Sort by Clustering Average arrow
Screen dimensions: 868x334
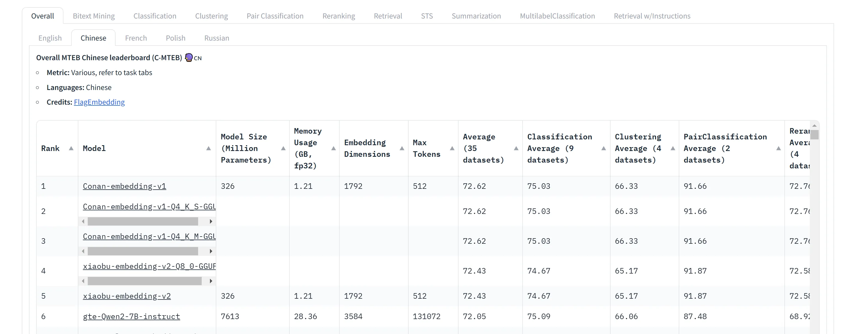pyautogui.click(x=673, y=148)
